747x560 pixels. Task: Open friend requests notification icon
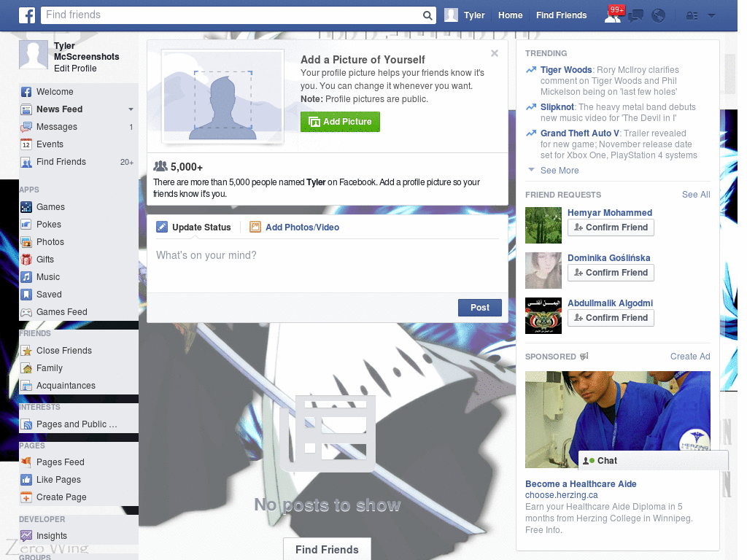coord(613,16)
